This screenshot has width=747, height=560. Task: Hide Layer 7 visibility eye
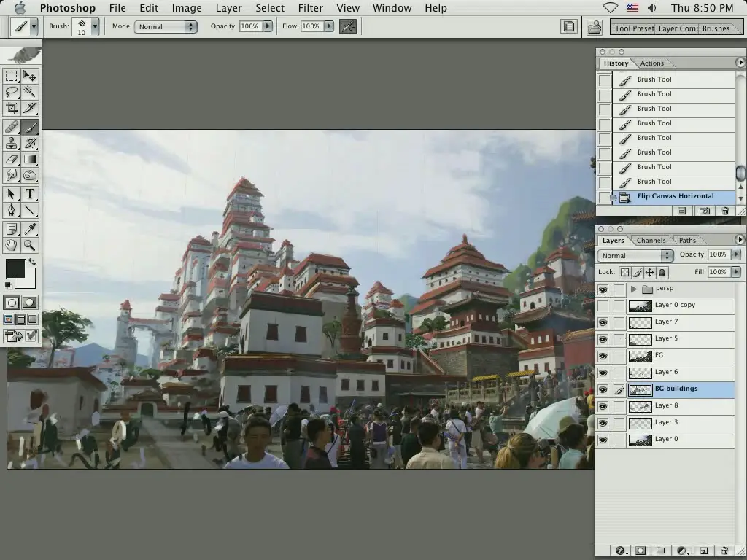[x=603, y=322]
